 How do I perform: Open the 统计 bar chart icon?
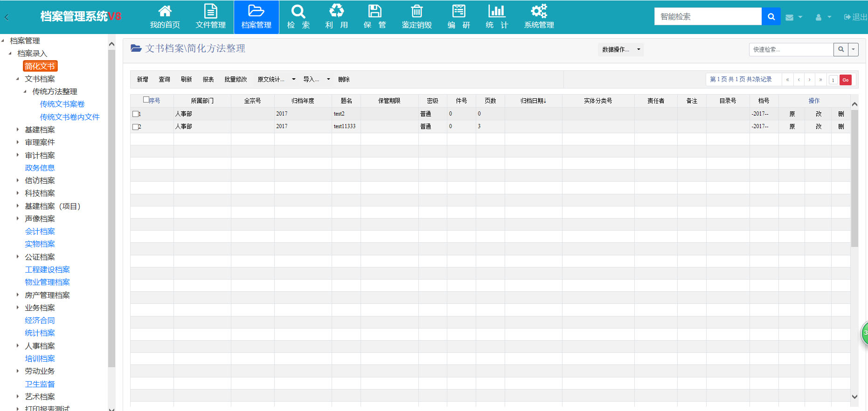pyautogui.click(x=496, y=11)
